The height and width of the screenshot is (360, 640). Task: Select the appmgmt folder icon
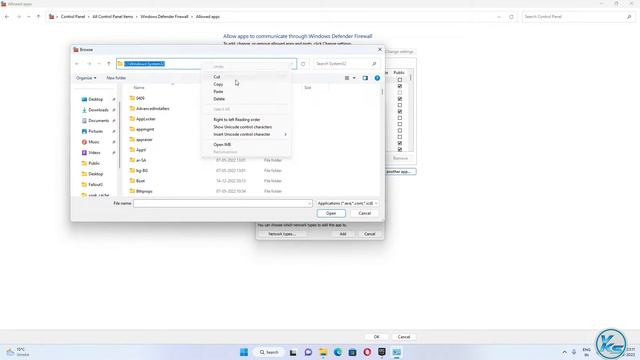click(132, 129)
